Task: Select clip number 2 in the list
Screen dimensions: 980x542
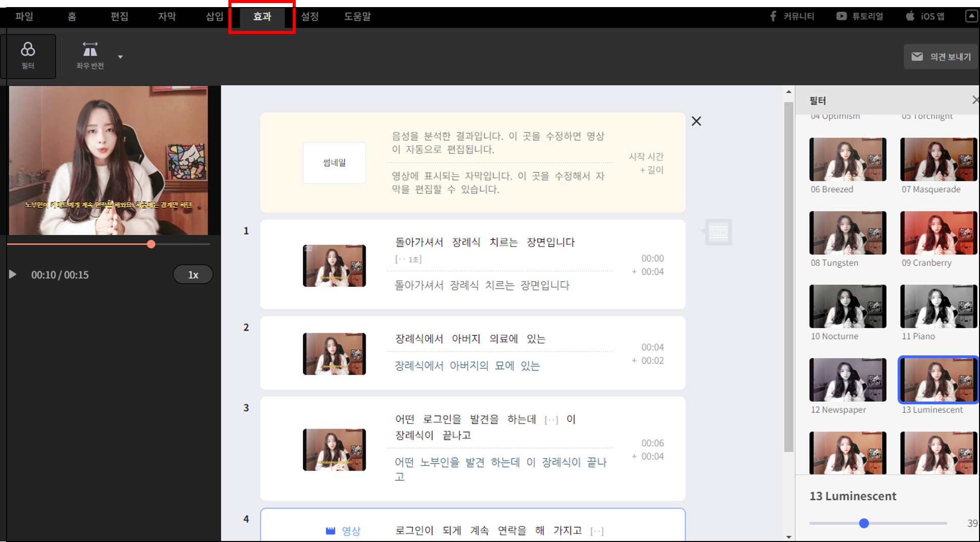Action: (246, 327)
